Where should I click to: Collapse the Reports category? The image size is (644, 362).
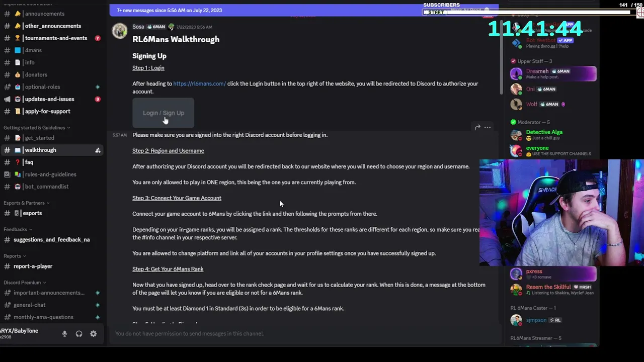click(x=15, y=256)
